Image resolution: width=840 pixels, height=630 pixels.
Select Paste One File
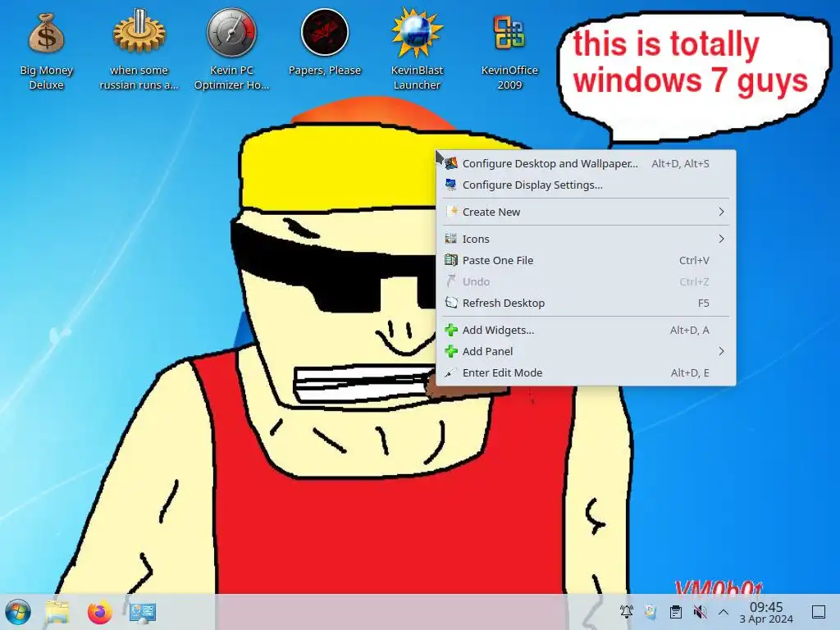tap(586, 260)
